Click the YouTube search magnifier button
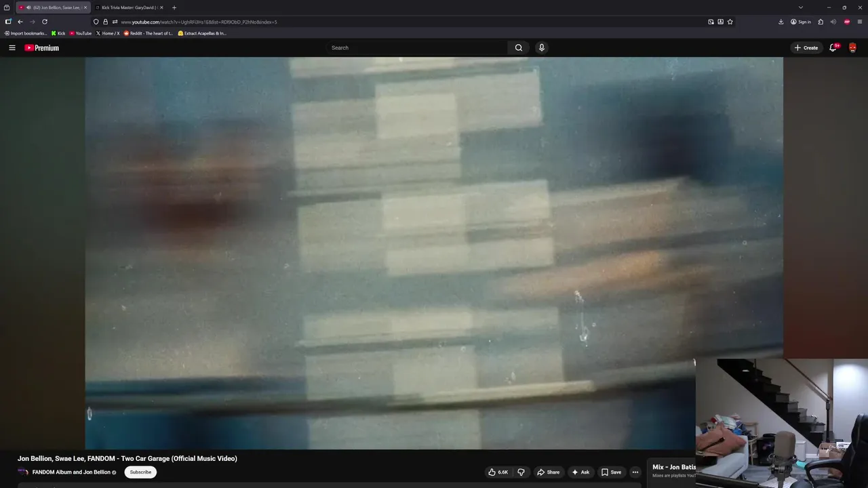Screen dimensions: 868x488 coord(519,47)
